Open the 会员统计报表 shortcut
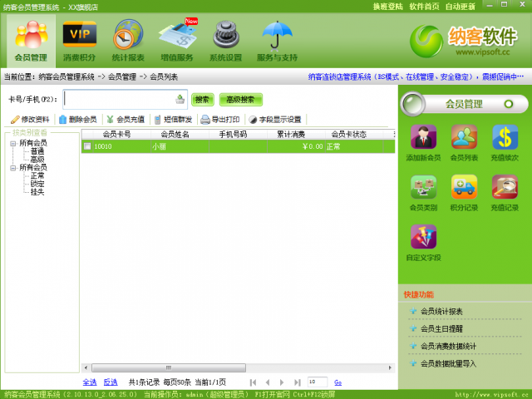The image size is (532, 399). coord(441,312)
